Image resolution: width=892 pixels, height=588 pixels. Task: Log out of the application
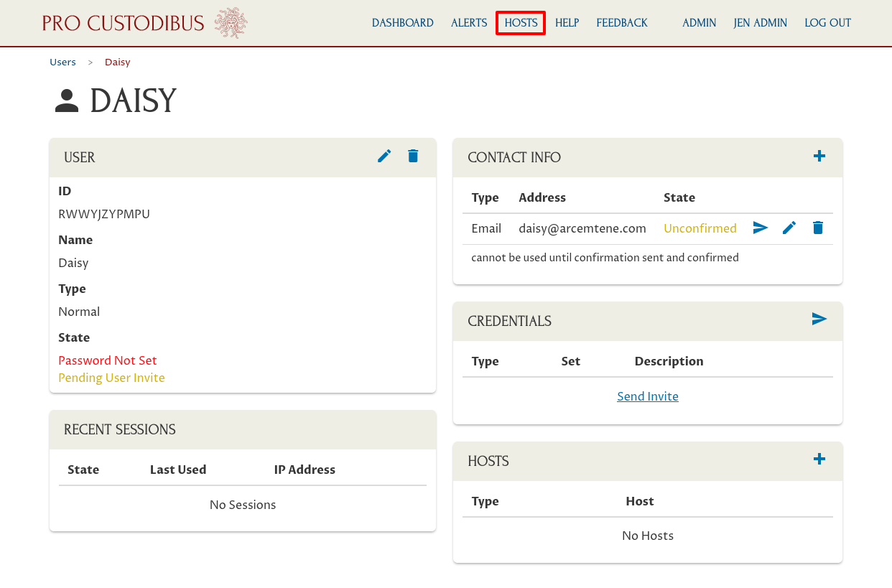point(828,23)
